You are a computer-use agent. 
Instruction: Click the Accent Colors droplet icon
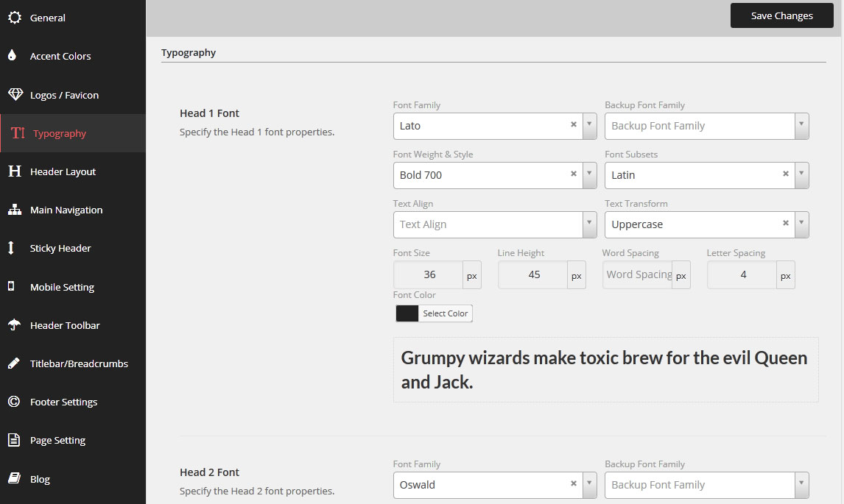13,56
